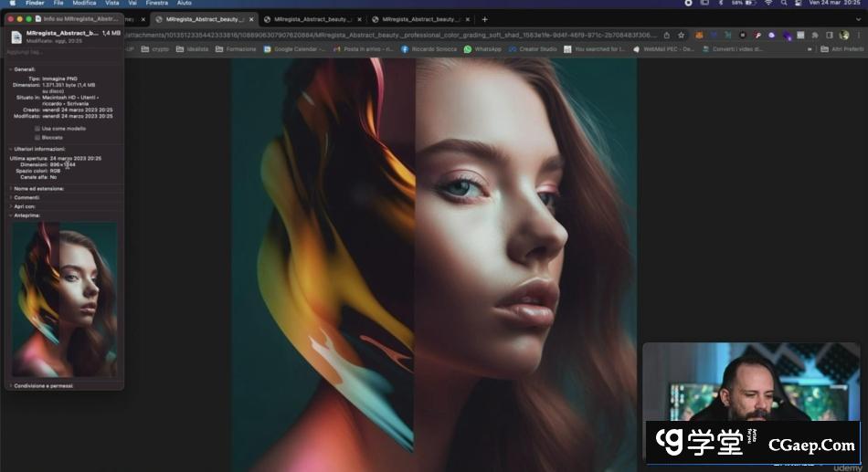
Task: Open the Finestra menu
Action: tap(156, 4)
